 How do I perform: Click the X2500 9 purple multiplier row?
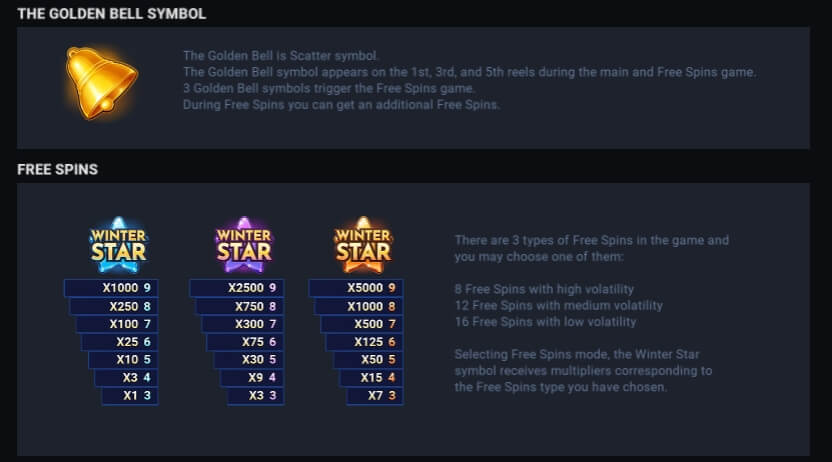pos(237,287)
